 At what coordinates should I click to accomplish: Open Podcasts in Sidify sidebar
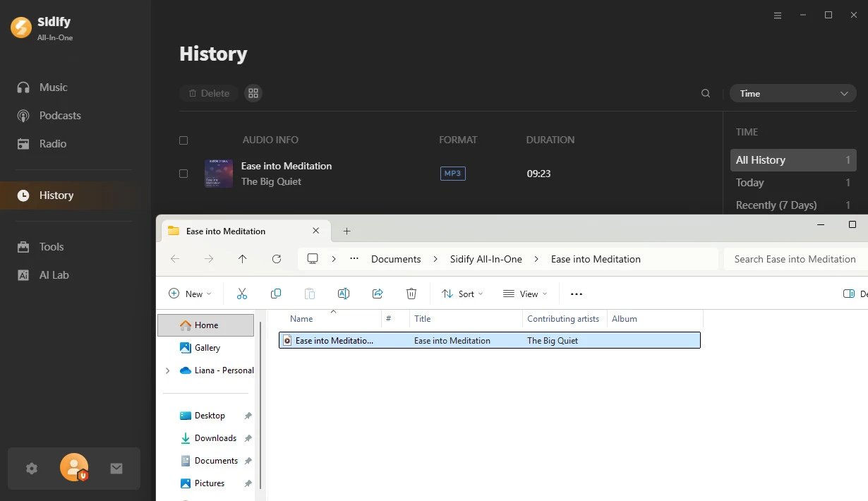point(49,116)
